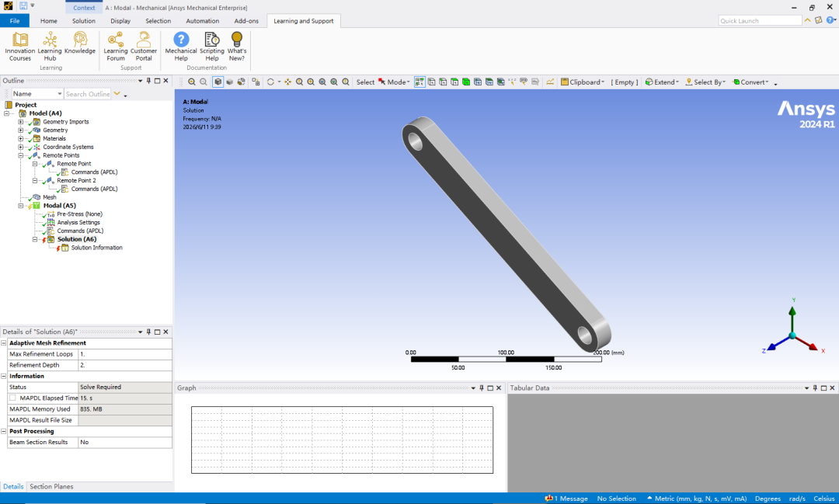Click the Face selection filter icon
This screenshot has height=504, width=839.
point(454,82)
